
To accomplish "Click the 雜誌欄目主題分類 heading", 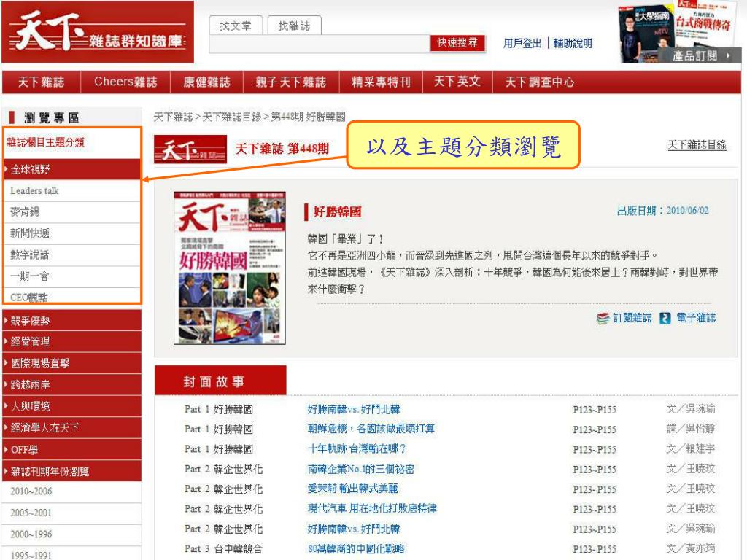I will [45, 142].
